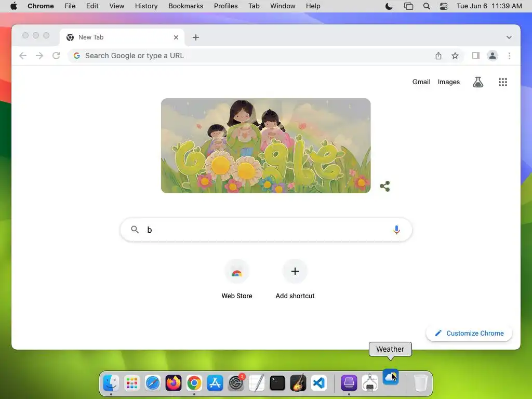
Task: Launch GarageBand from the Dock
Action: (x=298, y=383)
